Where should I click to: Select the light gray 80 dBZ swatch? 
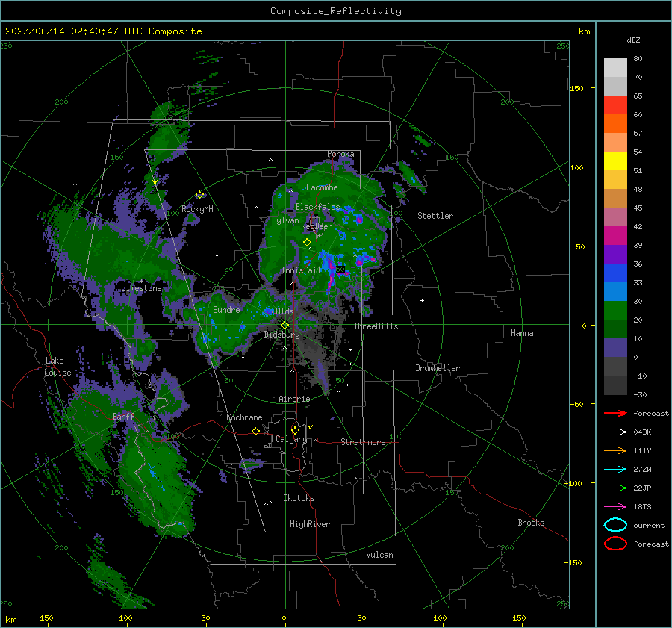pyautogui.click(x=615, y=67)
